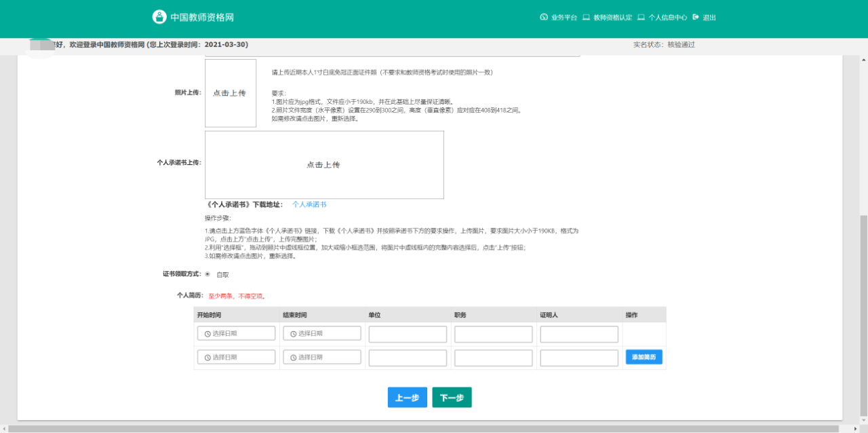Select the 自取 radio button
The height and width of the screenshot is (433, 868).
[208, 274]
